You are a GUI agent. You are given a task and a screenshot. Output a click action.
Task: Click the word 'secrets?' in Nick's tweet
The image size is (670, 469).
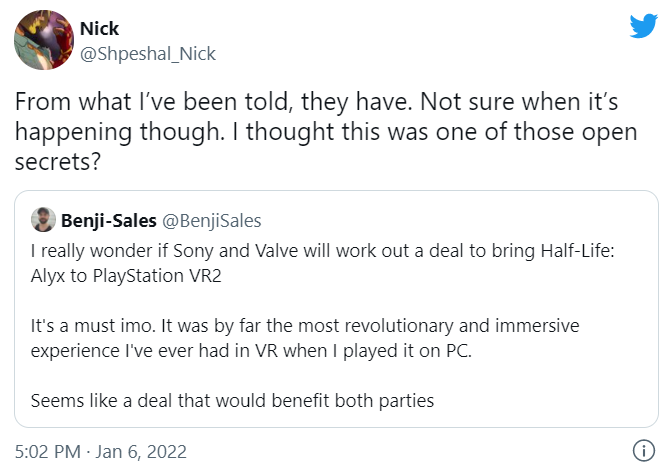click(x=58, y=162)
